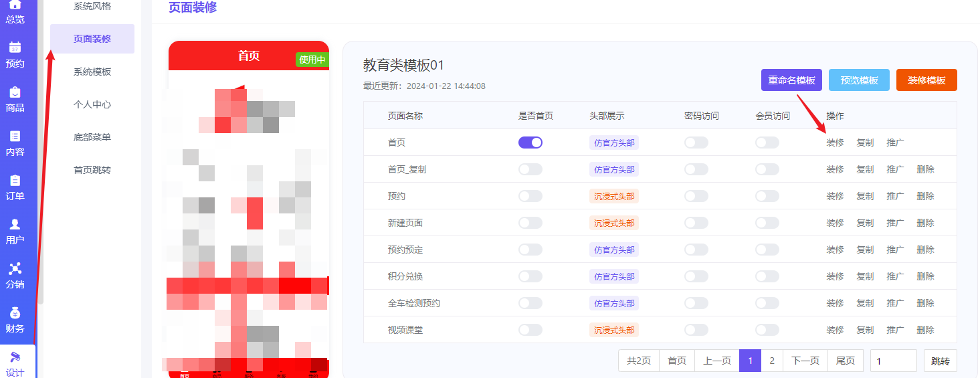The width and height of the screenshot is (980, 378).
Task: Click 装修 in the 预约 row
Action: coord(835,196)
